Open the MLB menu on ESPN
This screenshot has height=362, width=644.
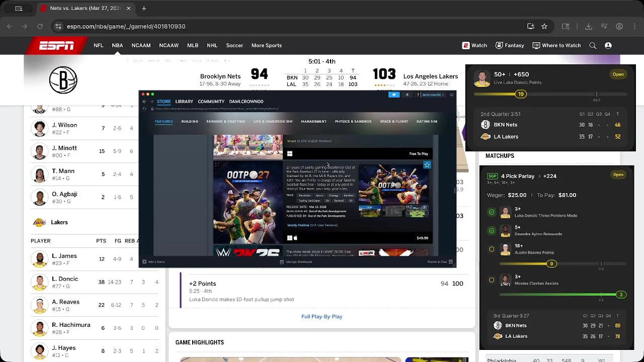click(x=193, y=45)
